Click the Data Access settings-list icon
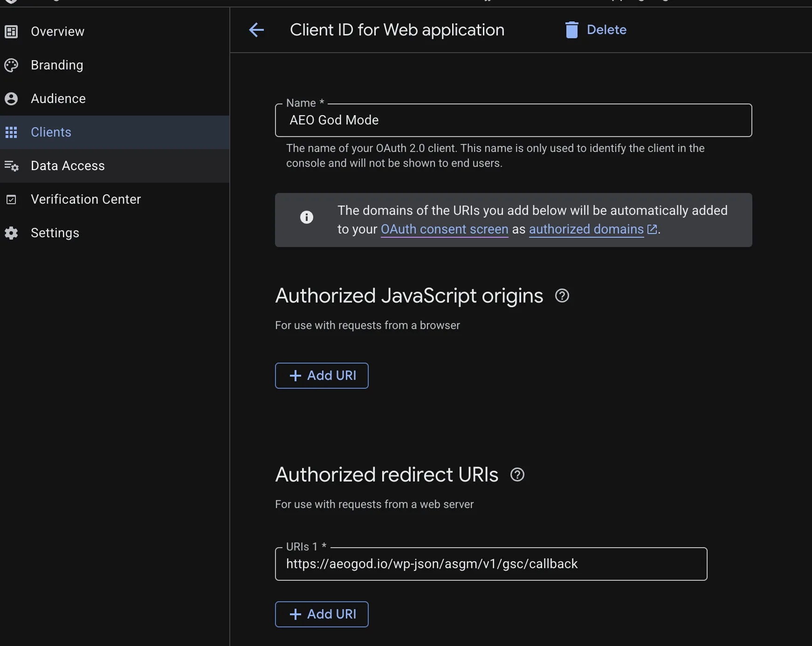The width and height of the screenshot is (812, 646). [11, 166]
